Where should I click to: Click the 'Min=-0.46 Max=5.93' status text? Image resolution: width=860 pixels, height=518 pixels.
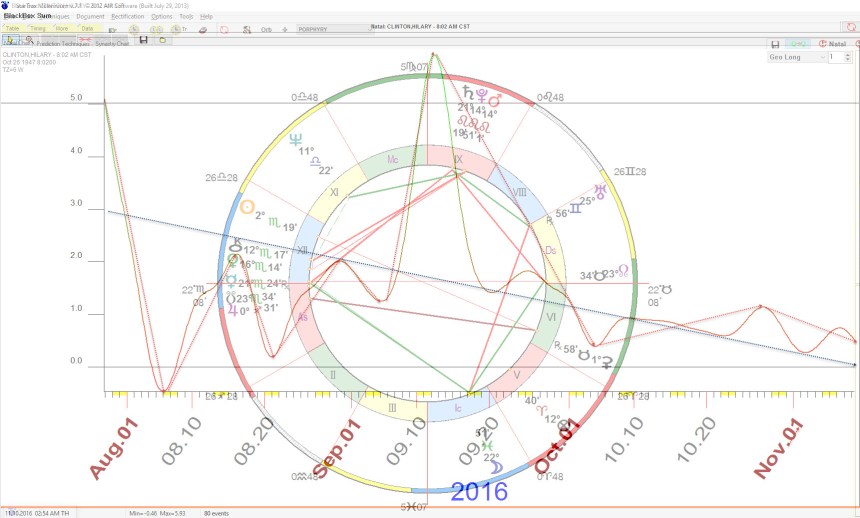point(157,514)
